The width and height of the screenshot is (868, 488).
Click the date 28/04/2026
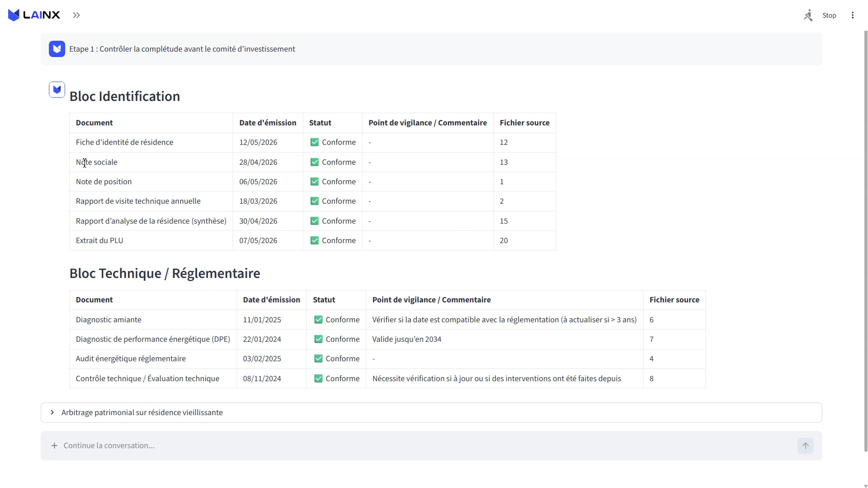(258, 162)
